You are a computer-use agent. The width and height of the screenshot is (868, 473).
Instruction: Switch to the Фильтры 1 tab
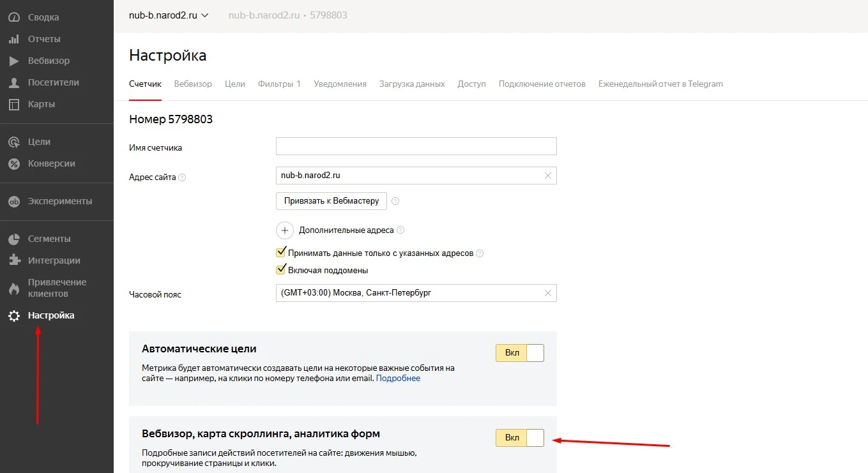(x=279, y=84)
